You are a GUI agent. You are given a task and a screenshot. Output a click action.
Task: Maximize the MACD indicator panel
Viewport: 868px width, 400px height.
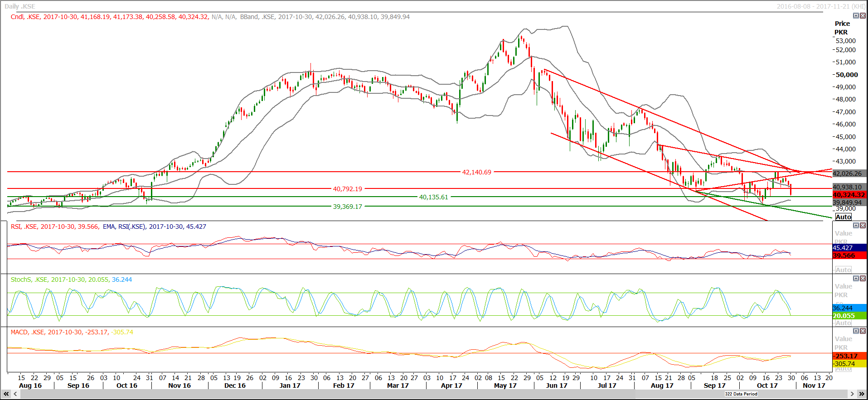(x=856, y=331)
